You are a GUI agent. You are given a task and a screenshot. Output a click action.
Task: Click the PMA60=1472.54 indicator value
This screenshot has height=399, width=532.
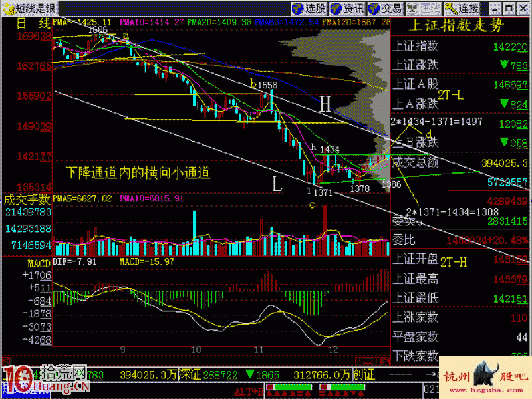click(287, 23)
